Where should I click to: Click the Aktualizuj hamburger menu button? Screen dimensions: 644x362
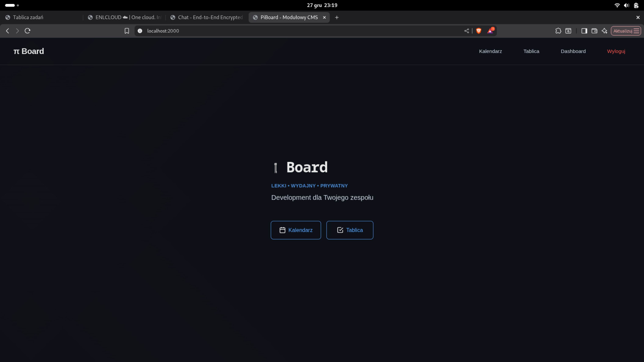click(626, 31)
